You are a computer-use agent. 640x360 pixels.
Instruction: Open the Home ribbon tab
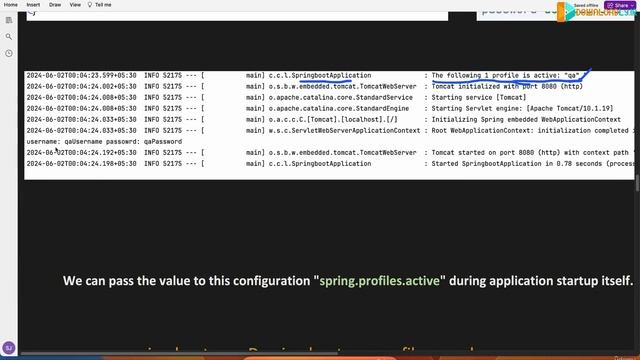click(x=11, y=5)
